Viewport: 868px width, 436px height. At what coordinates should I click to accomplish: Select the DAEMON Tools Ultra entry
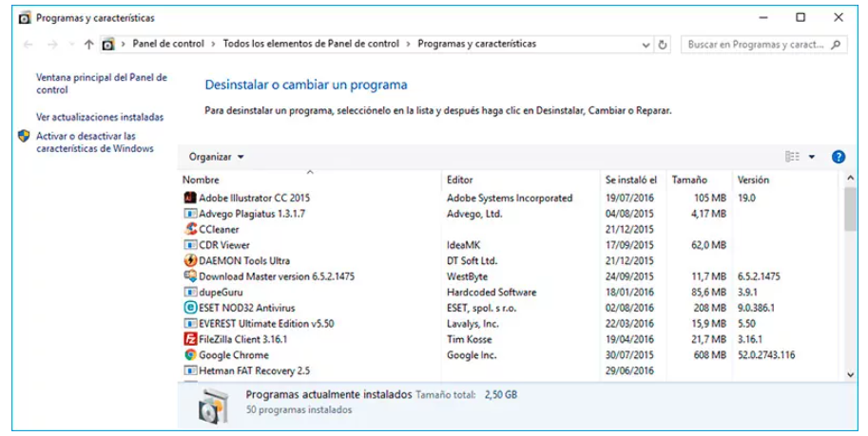(x=244, y=260)
